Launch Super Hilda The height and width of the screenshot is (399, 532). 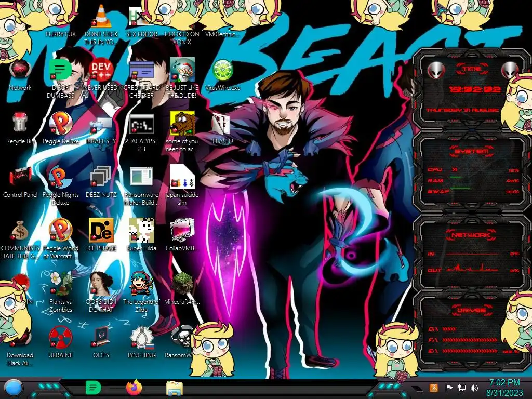tap(141, 235)
